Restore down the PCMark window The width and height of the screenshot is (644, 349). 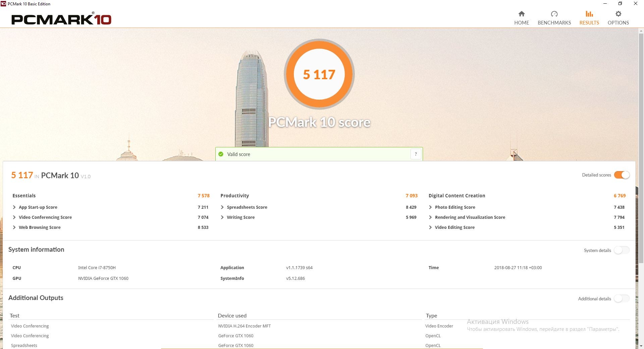click(620, 4)
